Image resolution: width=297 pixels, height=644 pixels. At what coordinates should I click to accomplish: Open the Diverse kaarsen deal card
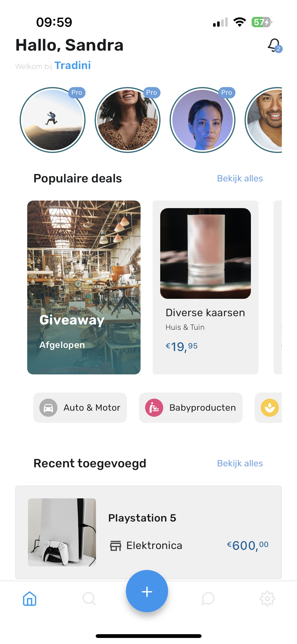click(x=205, y=287)
